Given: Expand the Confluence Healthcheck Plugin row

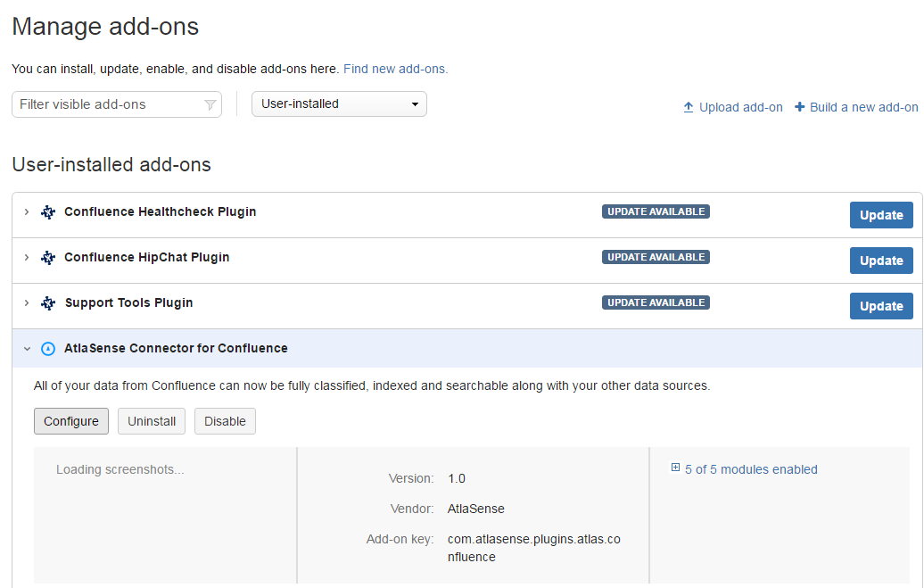Looking at the screenshot, I should pyautogui.click(x=27, y=212).
